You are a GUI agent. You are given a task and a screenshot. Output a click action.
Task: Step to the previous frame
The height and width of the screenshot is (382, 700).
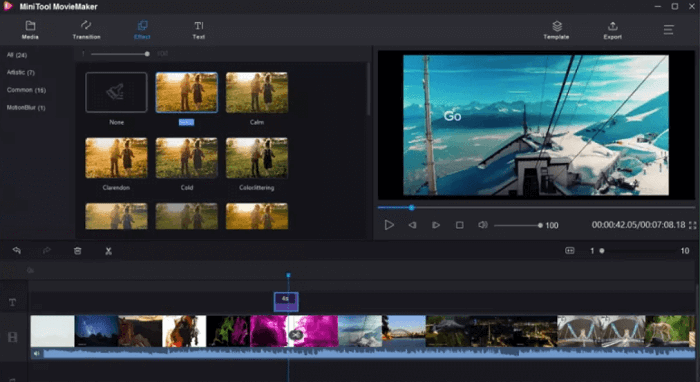pos(412,225)
